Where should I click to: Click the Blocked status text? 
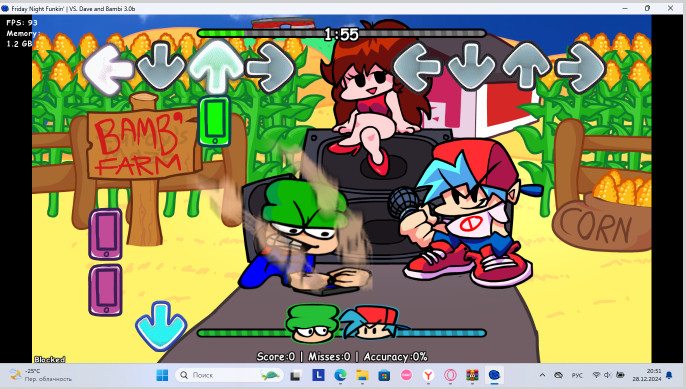[49, 359]
